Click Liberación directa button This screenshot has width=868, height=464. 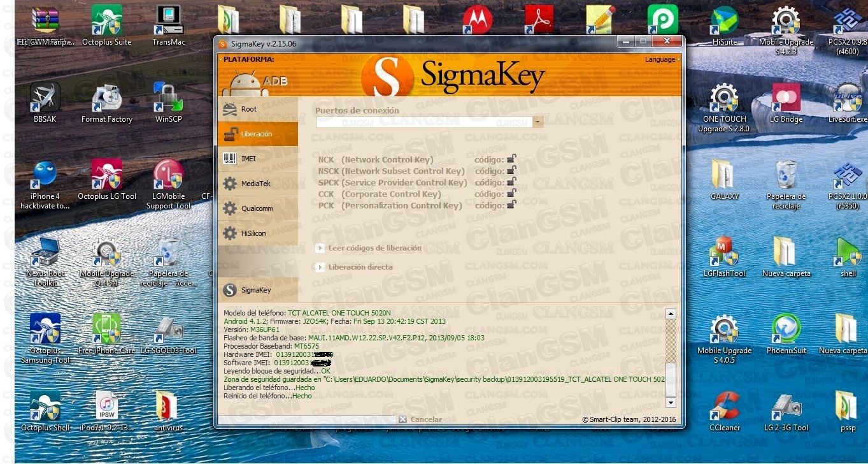[x=355, y=267]
